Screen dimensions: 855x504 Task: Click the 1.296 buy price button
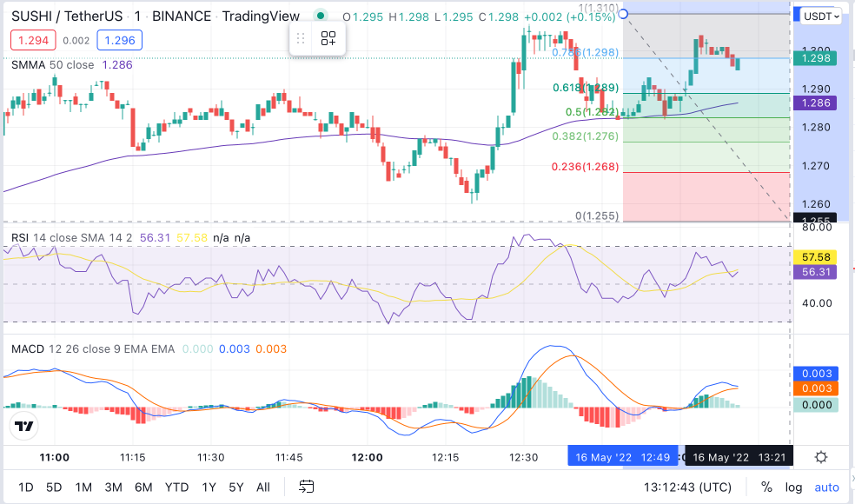coord(119,40)
